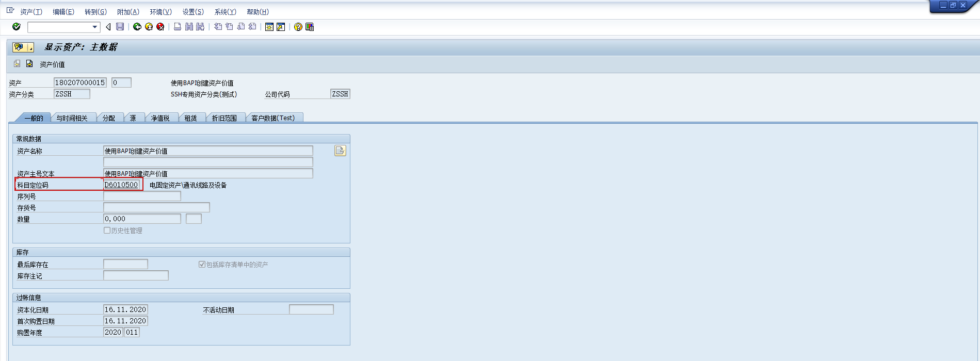Click the 资产价值 button
This screenshot has height=361, width=980.
point(52,64)
